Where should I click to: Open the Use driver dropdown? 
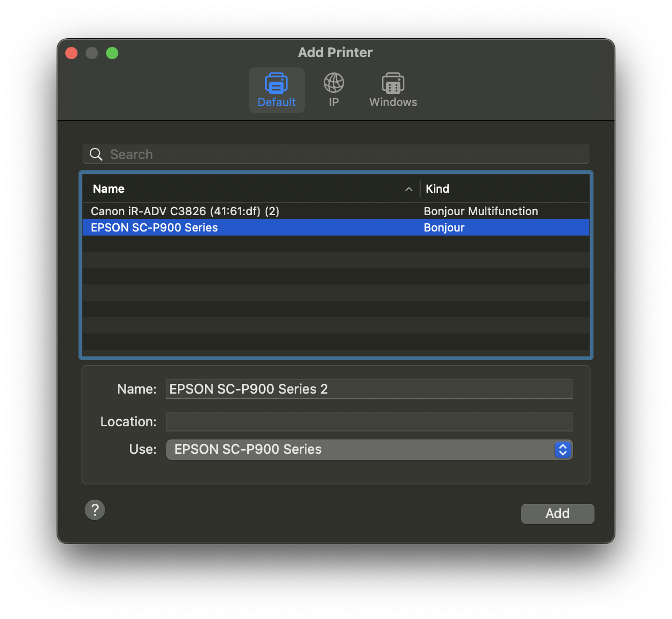[x=369, y=449]
